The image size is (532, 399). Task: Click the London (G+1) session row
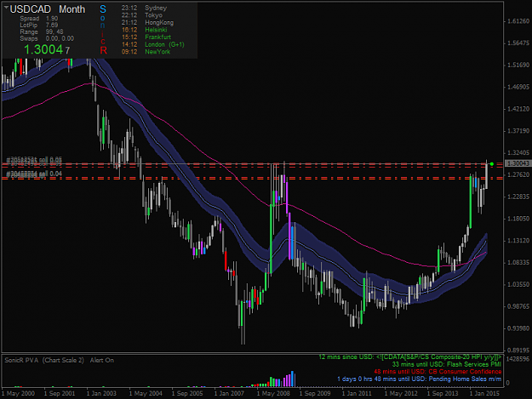153,44
